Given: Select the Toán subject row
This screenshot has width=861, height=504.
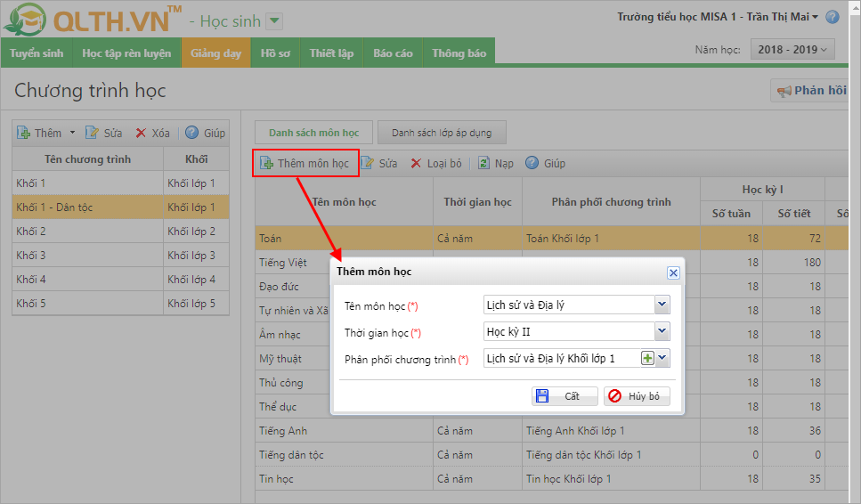Looking at the screenshot, I should click(552, 239).
